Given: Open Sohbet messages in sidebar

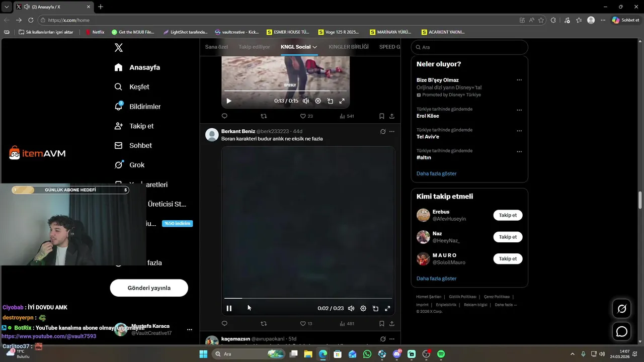Looking at the screenshot, I should tap(133, 145).
